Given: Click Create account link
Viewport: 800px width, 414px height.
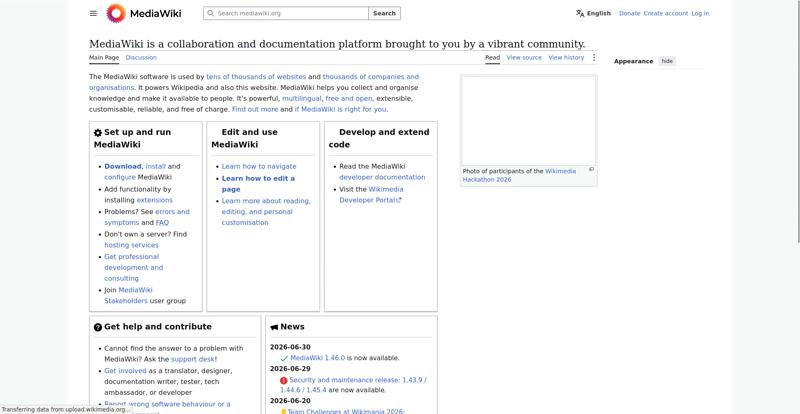Looking at the screenshot, I should tap(666, 13).
